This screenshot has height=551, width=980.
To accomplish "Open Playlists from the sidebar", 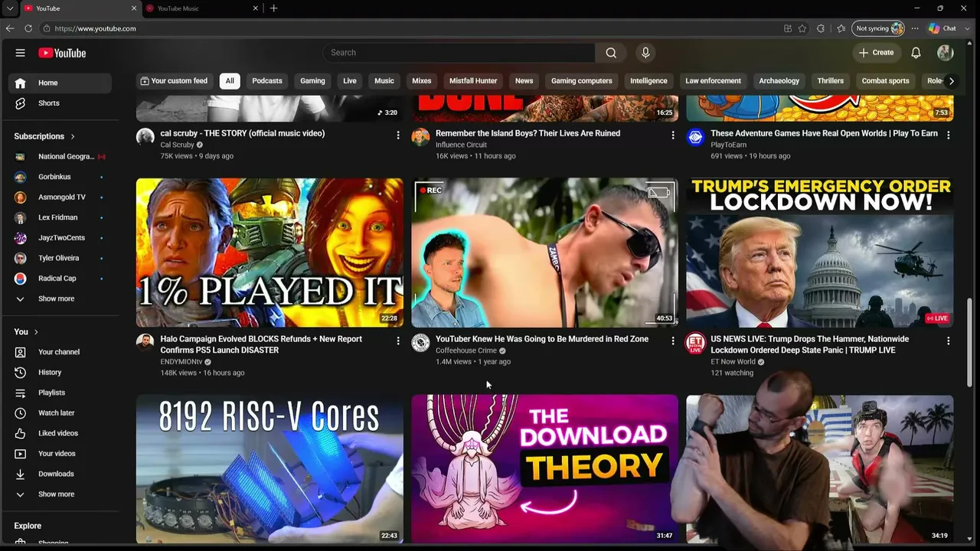I will (60, 393).
